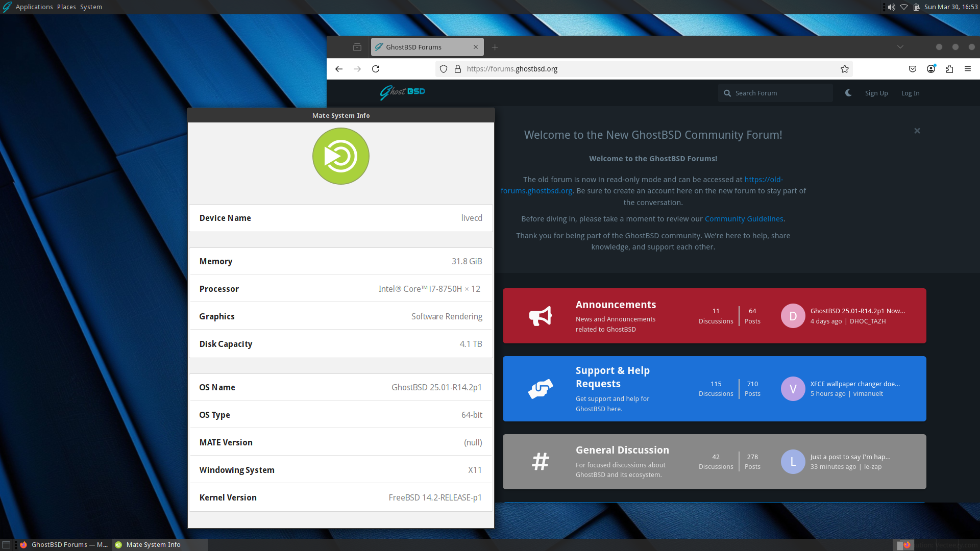This screenshot has height=551, width=980.
Task: Open the Announcements category
Action: [x=616, y=305]
